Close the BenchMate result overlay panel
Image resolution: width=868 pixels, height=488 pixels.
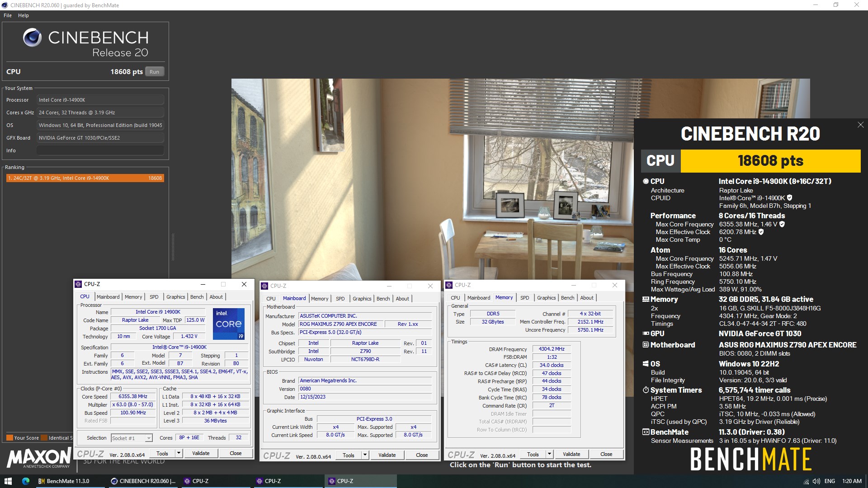point(860,125)
